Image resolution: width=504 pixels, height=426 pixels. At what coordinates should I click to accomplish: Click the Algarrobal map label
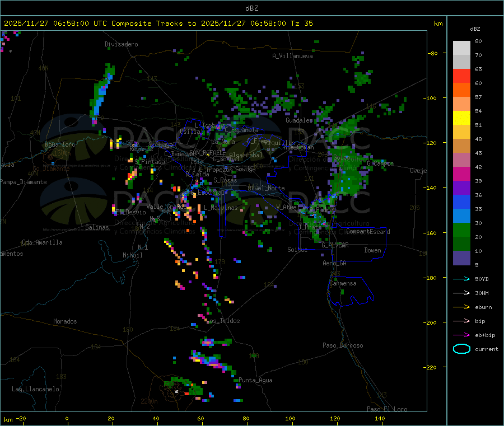[x=246, y=155]
